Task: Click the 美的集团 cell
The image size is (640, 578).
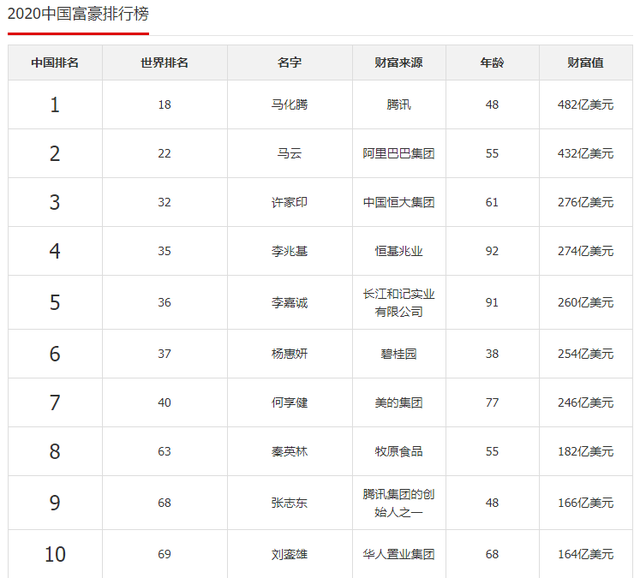Action: [x=399, y=403]
